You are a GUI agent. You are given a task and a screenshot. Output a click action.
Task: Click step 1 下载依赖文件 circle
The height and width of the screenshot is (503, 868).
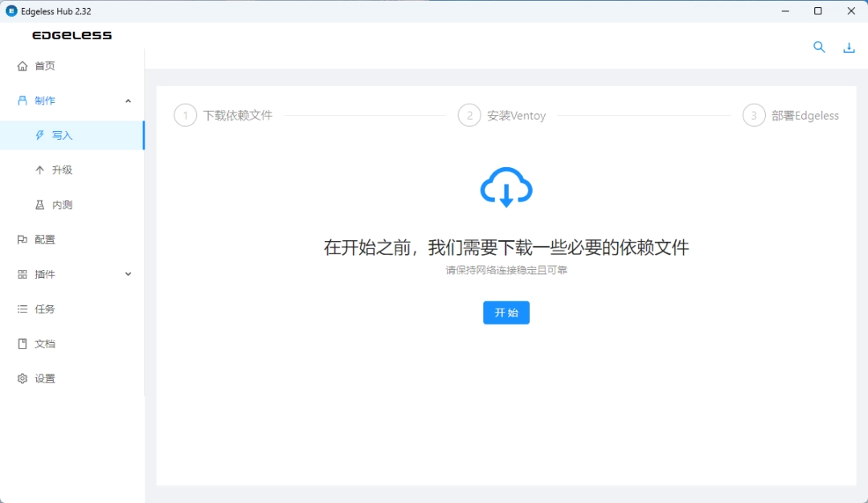coord(185,115)
